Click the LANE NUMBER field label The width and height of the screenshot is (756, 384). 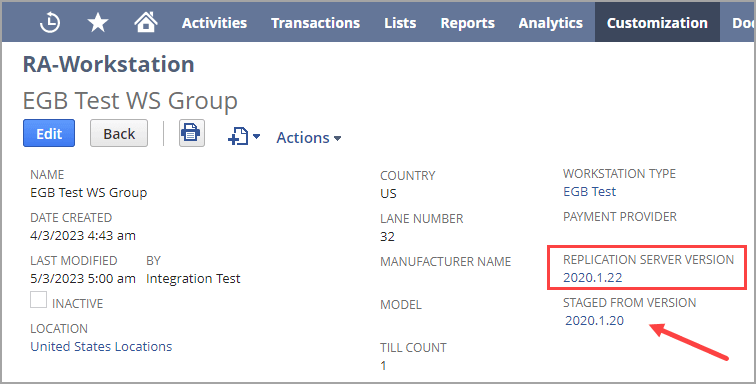(421, 219)
